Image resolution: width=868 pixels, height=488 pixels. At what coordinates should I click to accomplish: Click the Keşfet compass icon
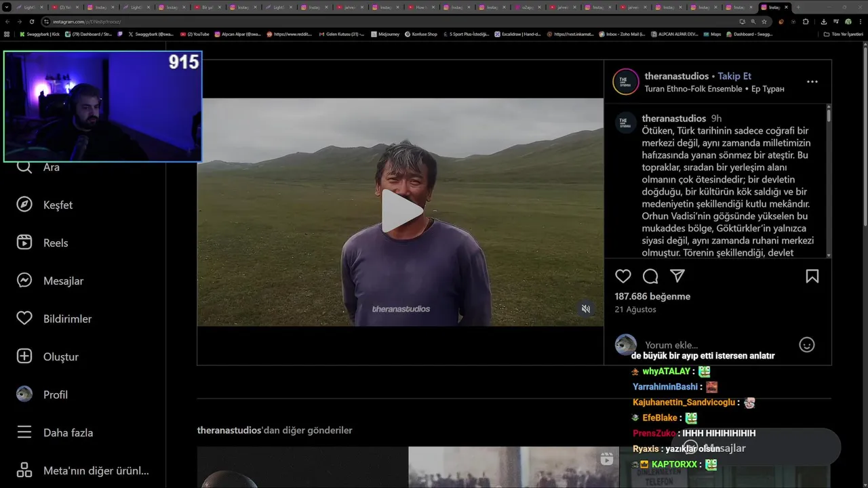(24, 205)
